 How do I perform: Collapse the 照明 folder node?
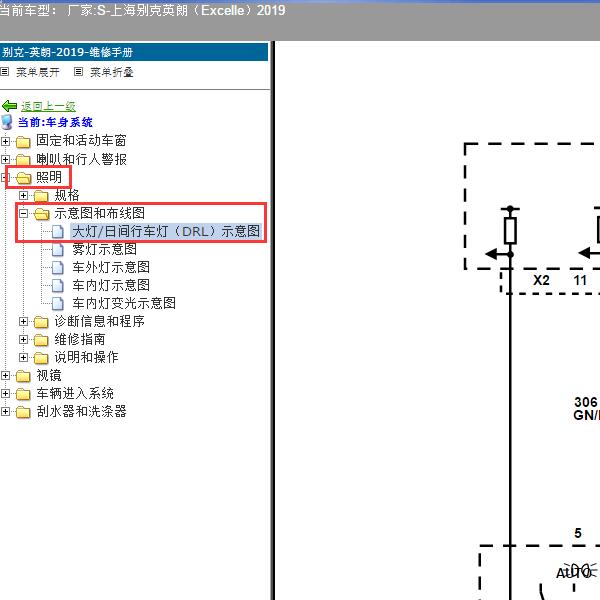point(5,177)
